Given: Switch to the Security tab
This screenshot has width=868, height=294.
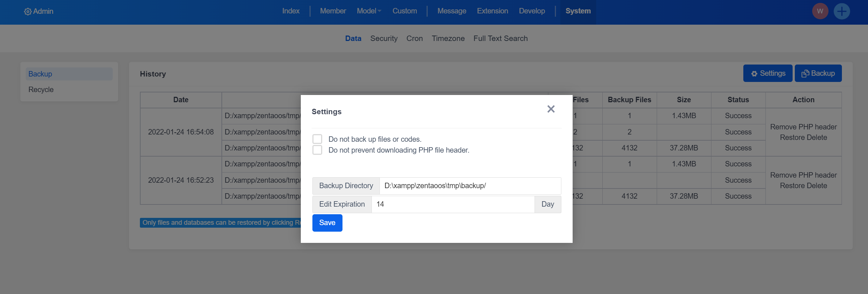Looking at the screenshot, I should point(383,38).
